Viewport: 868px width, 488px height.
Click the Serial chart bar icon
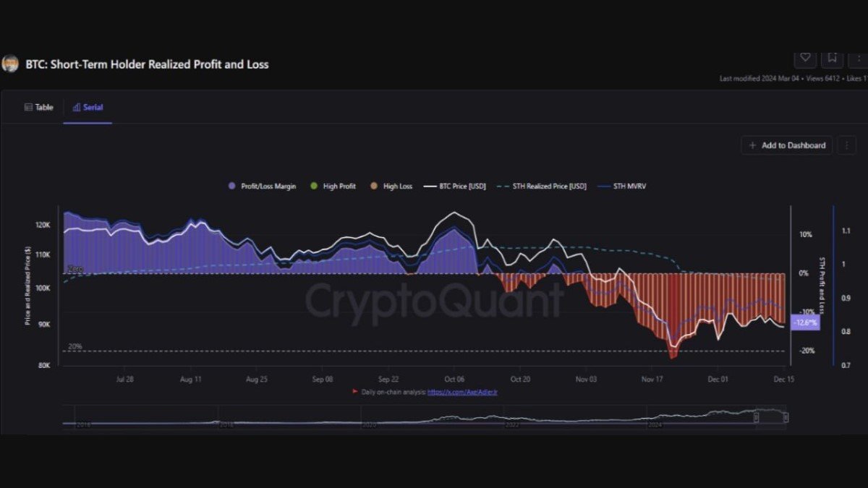pyautogui.click(x=77, y=106)
